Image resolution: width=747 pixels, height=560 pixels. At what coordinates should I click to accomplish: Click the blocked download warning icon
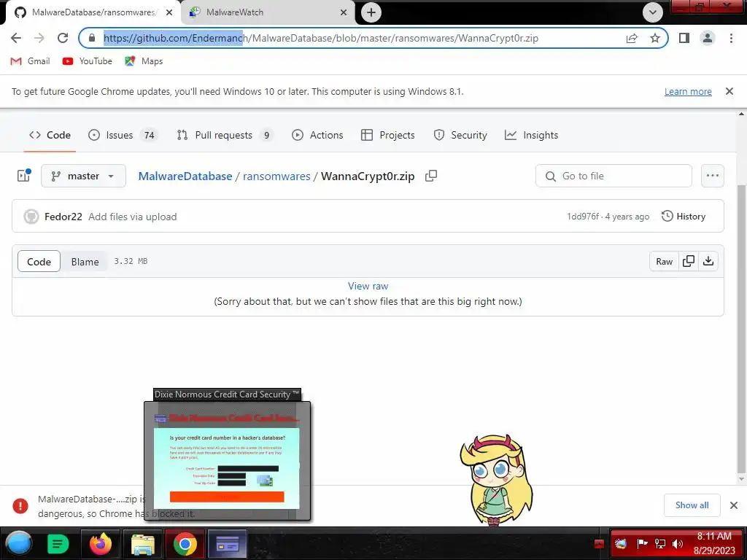(x=20, y=505)
